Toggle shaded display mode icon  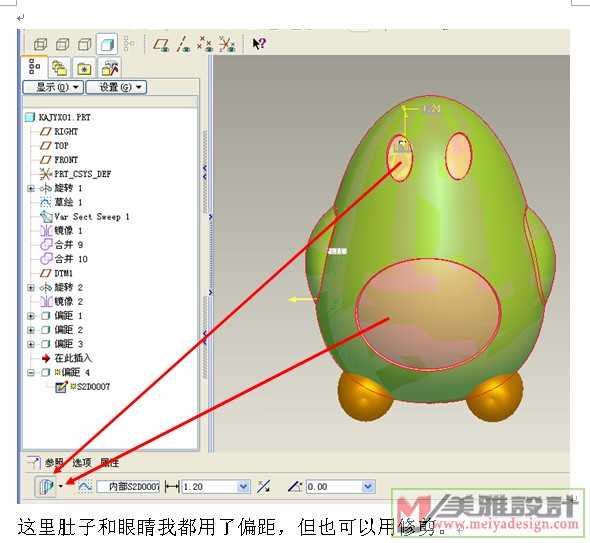(107, 44)
